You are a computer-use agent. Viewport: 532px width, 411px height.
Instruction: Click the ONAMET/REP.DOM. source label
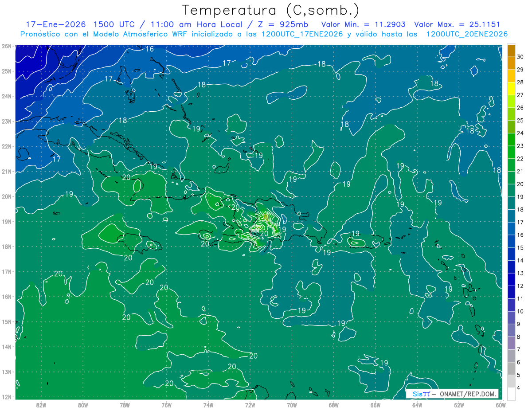click(x=468, y=394)
